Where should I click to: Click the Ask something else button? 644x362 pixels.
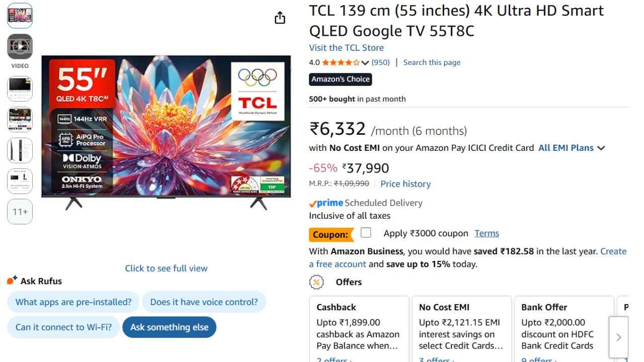(x=169, y=327)
